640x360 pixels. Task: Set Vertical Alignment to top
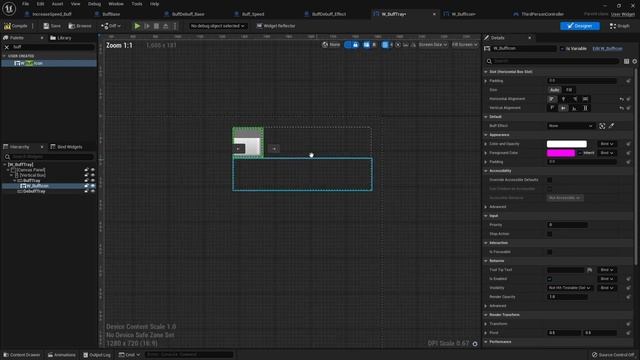(552, 108)
